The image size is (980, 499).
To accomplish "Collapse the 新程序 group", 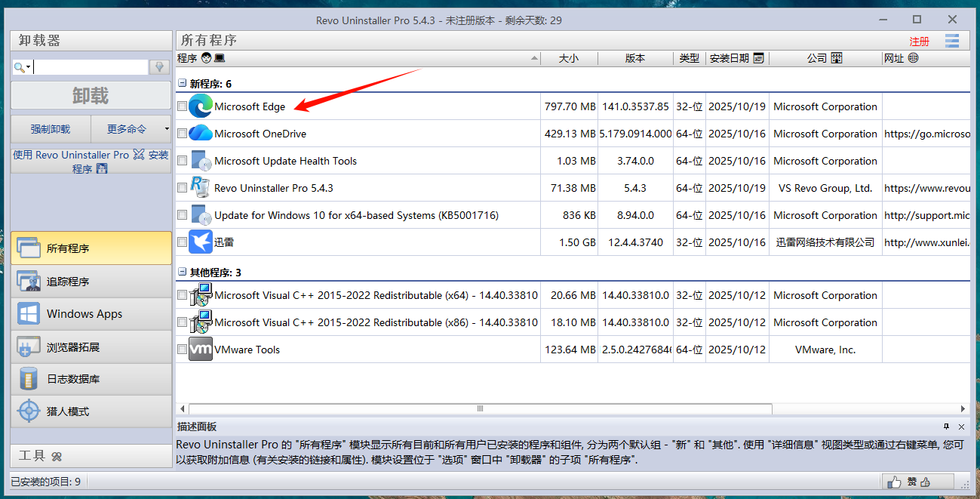I will click(182, 84).
